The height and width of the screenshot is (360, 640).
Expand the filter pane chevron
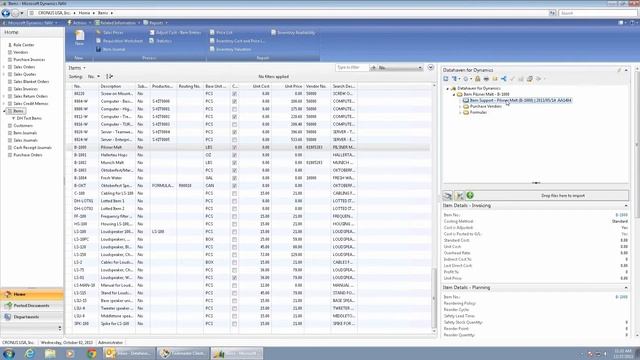click(x=431, y=67)
